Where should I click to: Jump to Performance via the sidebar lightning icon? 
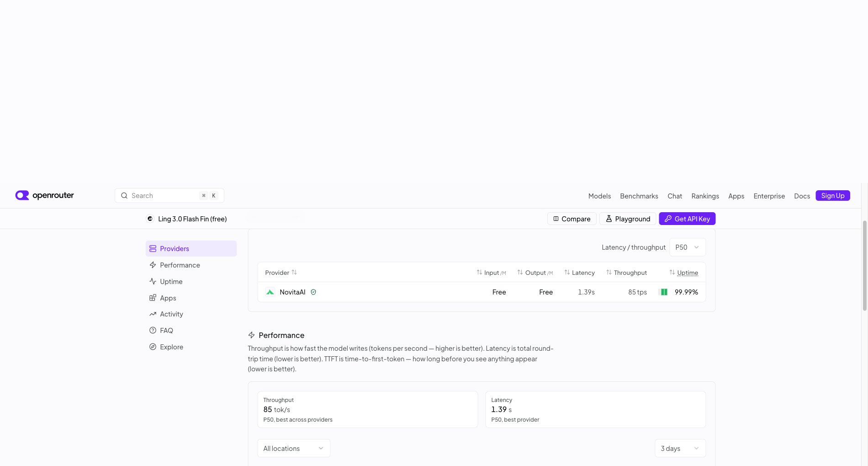[x=153, y=265]
